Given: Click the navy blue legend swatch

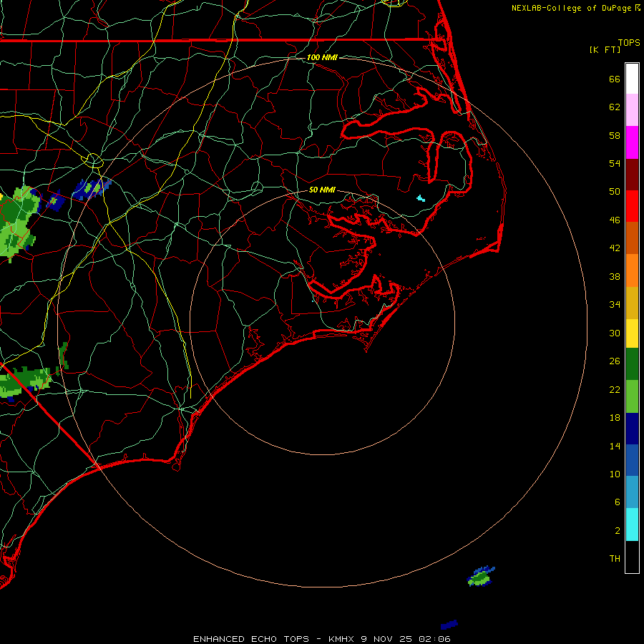Looking at the screenshot, I should pyautogui.click(x=632, y=429).
